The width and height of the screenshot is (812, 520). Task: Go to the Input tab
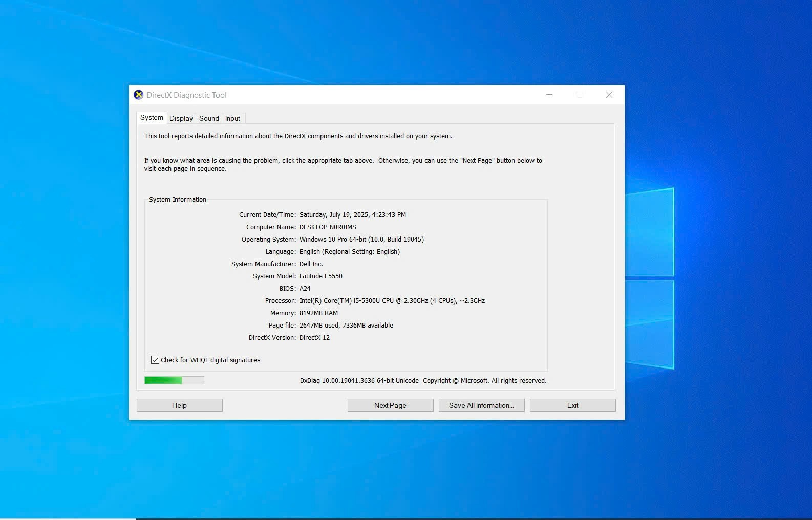[232, 118]
